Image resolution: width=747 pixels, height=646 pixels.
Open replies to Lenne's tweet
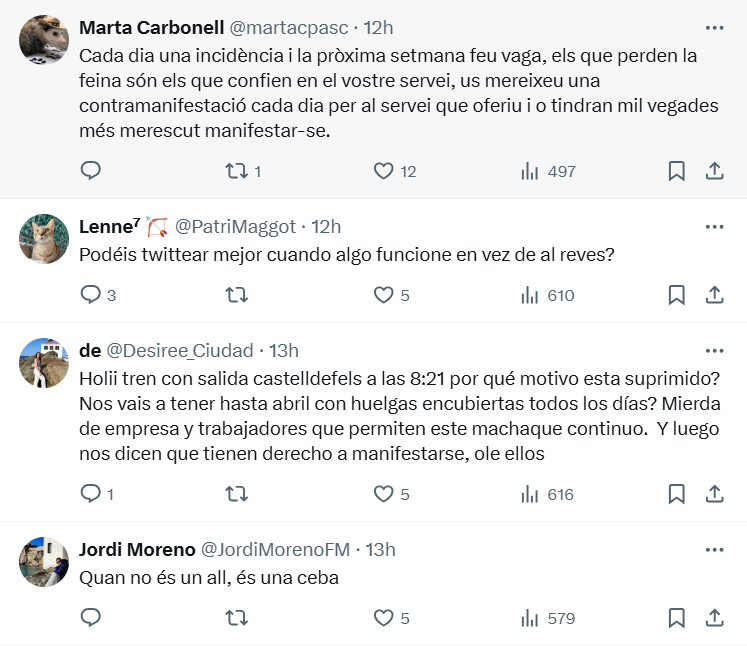[x=98, y=295]
